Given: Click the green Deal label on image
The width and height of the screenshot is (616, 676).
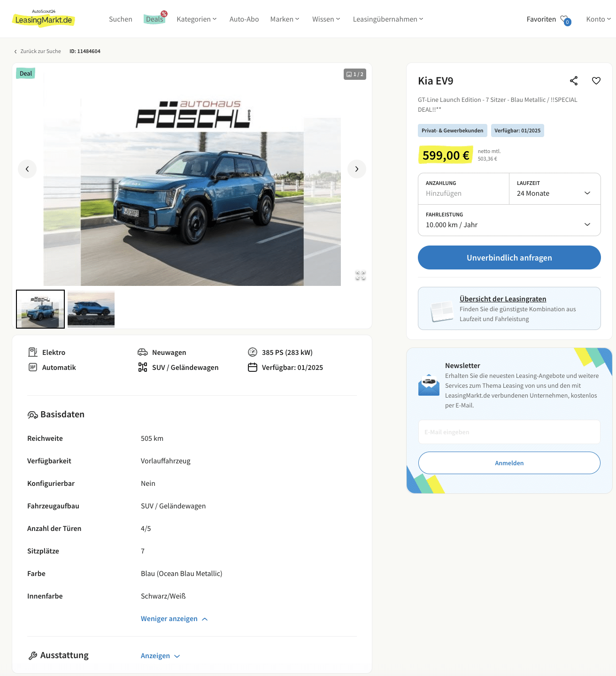Looking at the screenshot, I should click(x=26, y=73).
